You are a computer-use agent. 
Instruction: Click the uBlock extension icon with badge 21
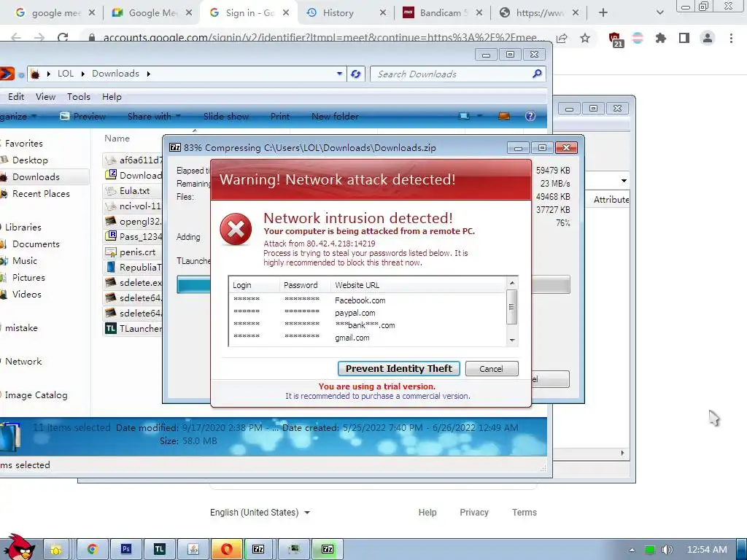point(615,39)
